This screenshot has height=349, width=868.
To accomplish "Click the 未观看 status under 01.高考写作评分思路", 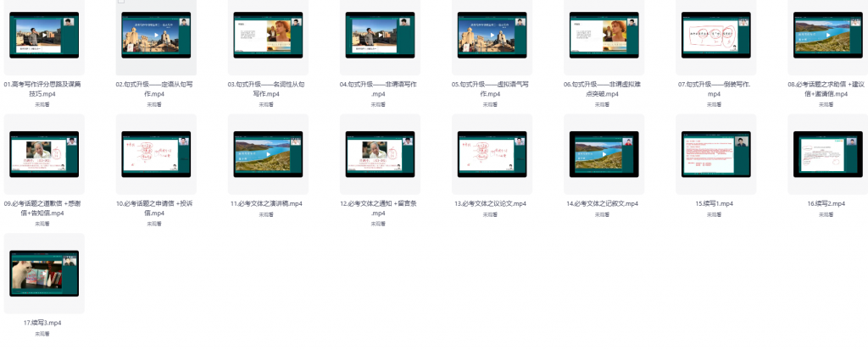I will [42, 105].
